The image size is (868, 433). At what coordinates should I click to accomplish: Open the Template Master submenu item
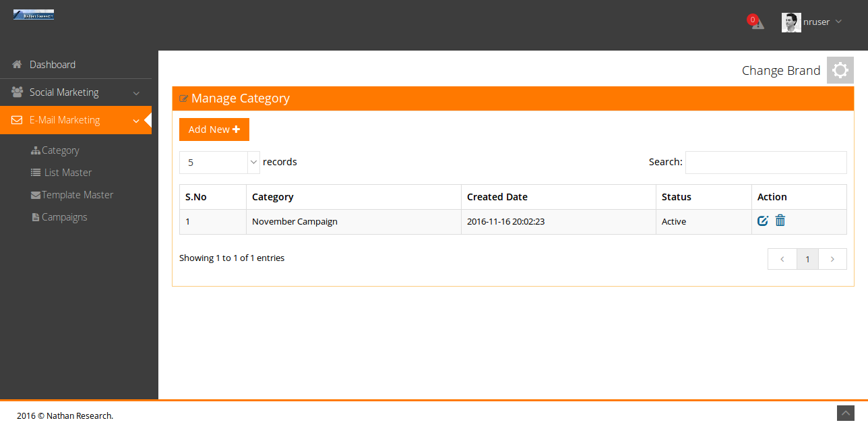point(77,195)
